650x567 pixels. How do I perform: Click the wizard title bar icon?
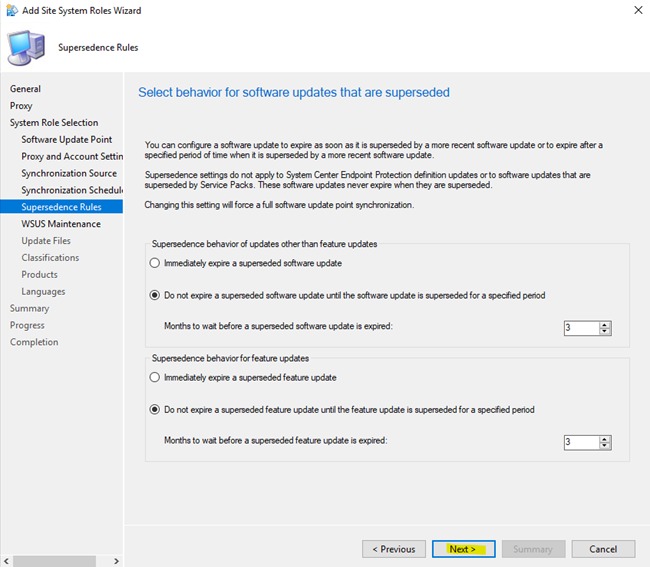tap(12, 10)
